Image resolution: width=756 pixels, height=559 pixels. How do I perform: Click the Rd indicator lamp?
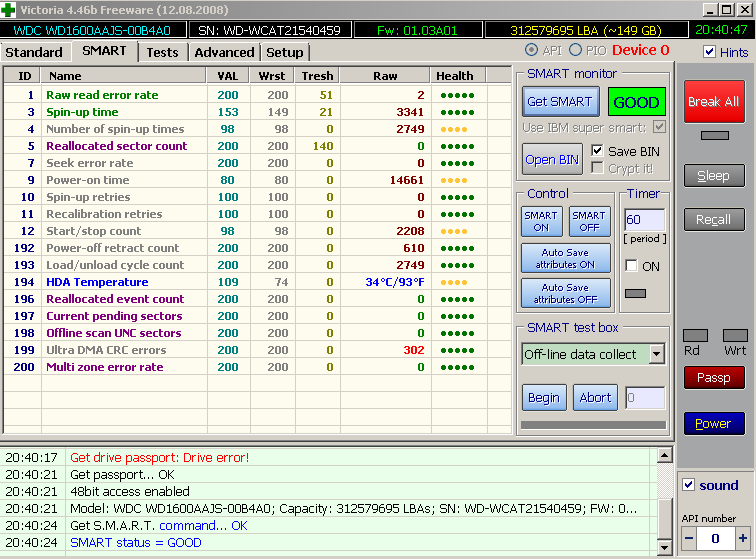point(696,336)
